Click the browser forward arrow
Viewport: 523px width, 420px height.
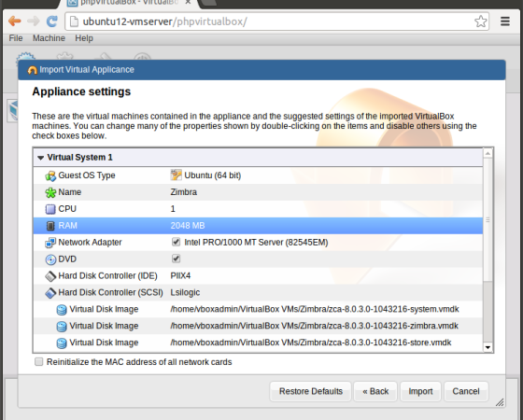click(34, 21)
